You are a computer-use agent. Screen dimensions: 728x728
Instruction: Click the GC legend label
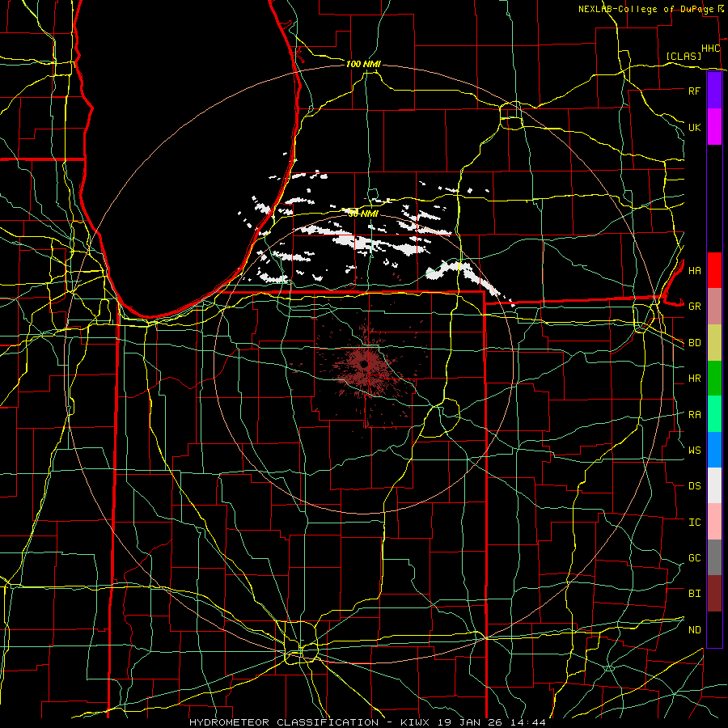pyautogui.click(x=695, y=557)
